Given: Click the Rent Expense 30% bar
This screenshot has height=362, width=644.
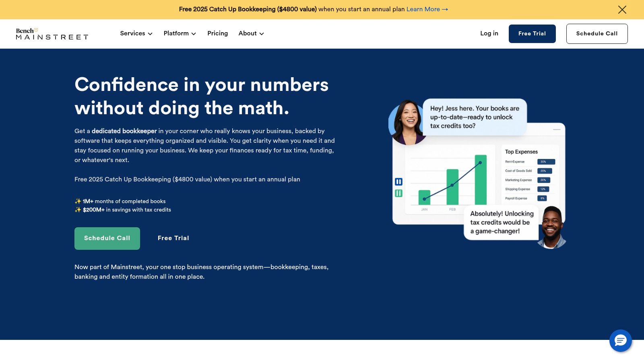Looking at the screenshot, I should pos(546,162).
